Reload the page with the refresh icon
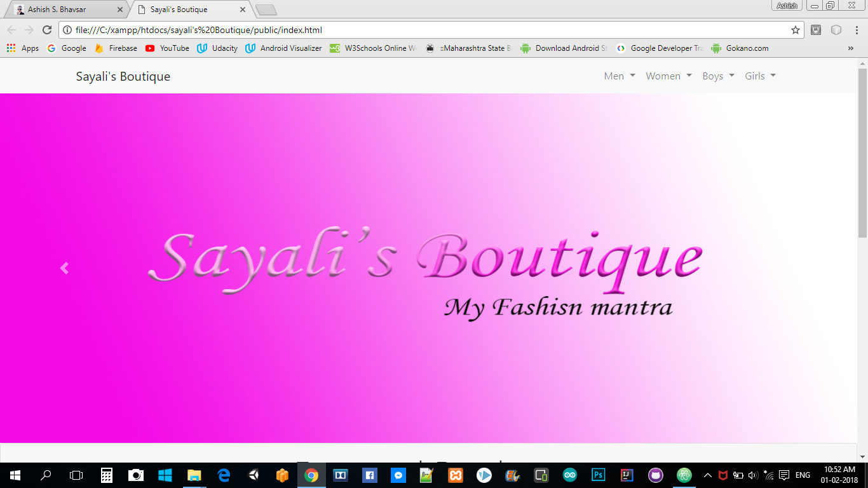 pyautogui.click(x=46, y=30)
